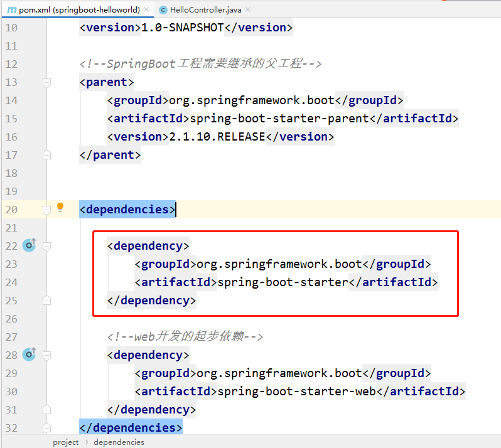This screenshot has height=448, width=501.
Task: Click 'org.springframework.boot' in line 23
Action: pos(279,264)
